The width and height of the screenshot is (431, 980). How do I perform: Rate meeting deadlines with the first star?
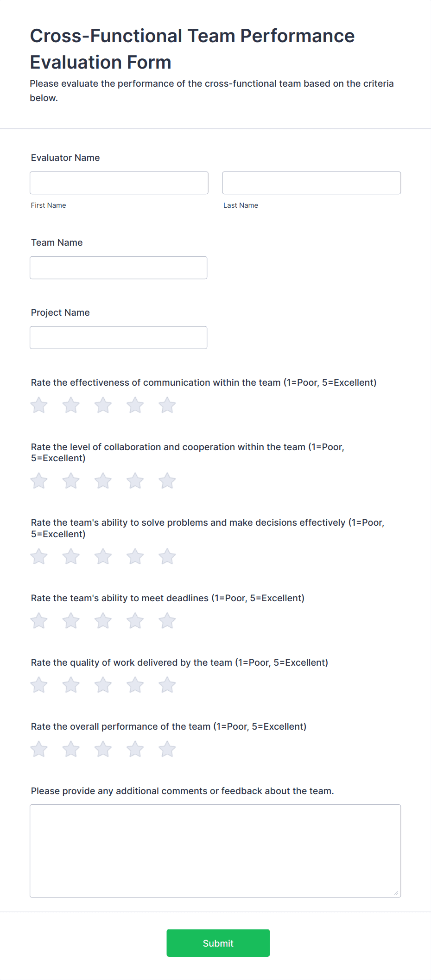(39, 621)
